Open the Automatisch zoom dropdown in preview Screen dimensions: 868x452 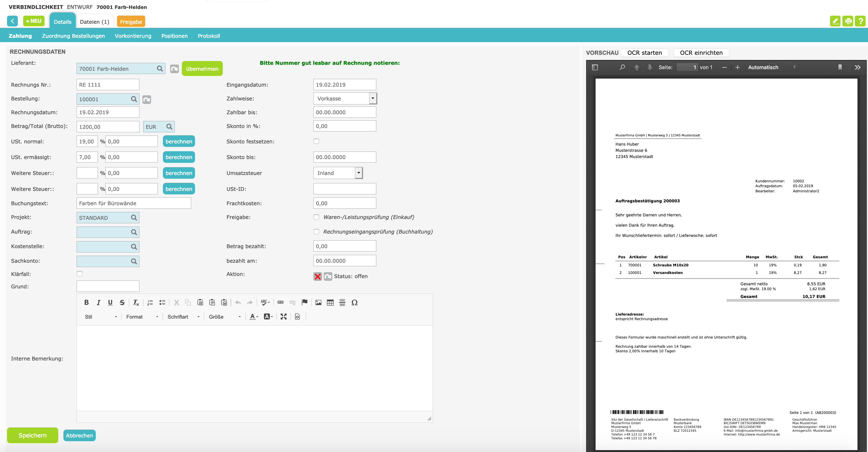pos(771,68)
